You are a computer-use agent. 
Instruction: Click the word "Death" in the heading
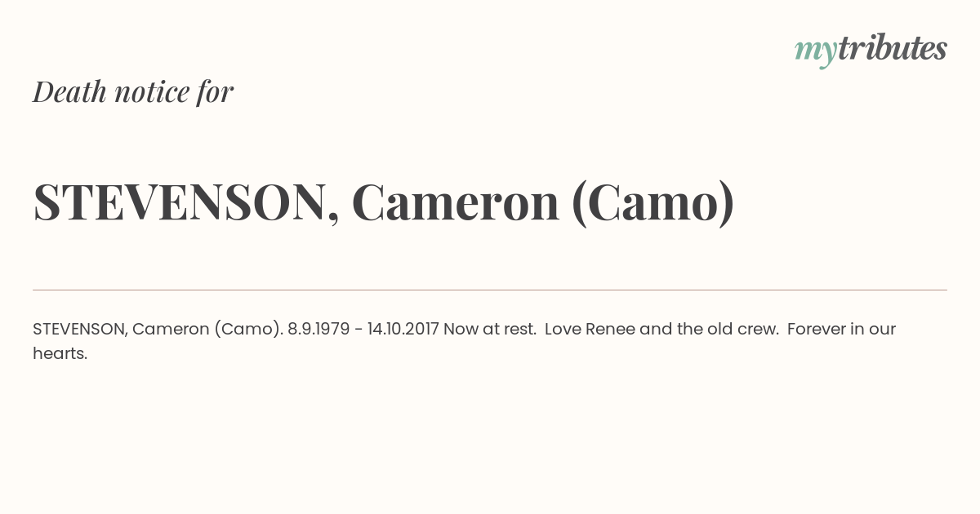[69, 91]
